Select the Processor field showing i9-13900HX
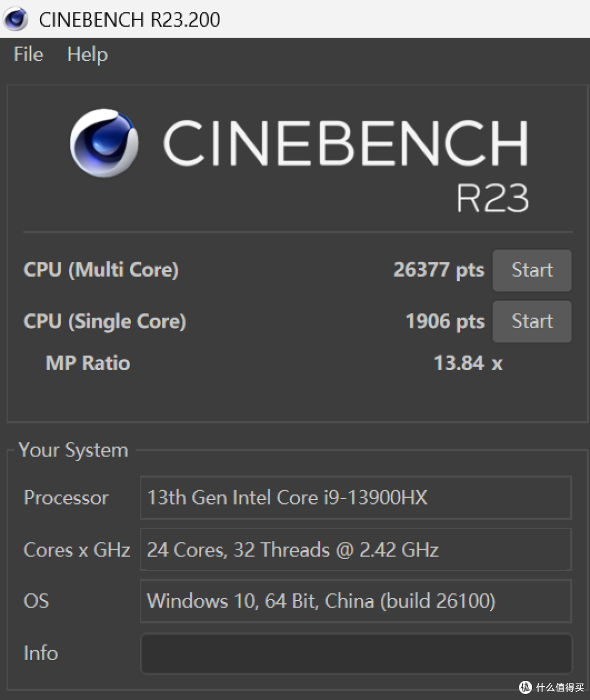This screenshot has height=700, width=590. click(x=356, y=498)
